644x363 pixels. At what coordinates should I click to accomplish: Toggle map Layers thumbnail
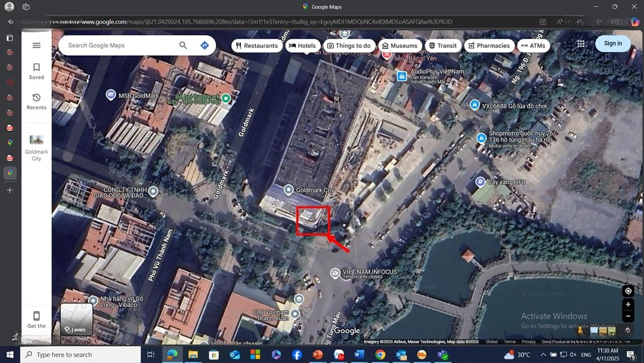(x=76, y=319)
